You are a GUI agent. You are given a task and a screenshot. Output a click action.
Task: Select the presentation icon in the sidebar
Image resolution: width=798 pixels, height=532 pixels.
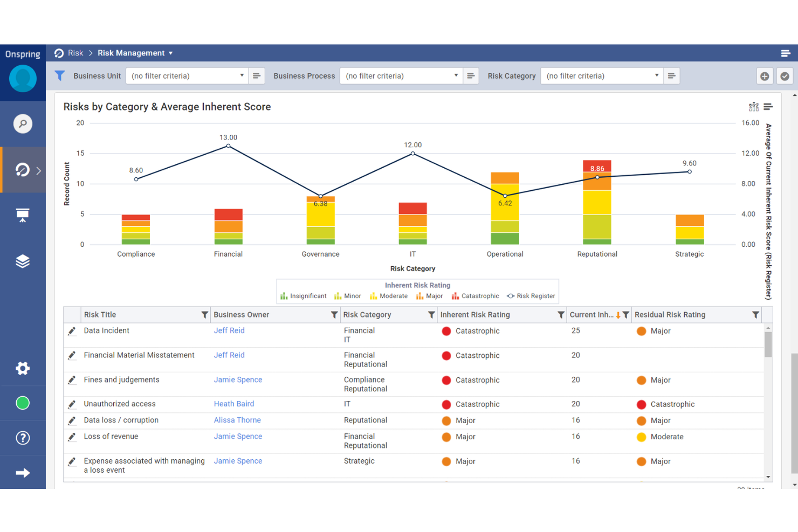23,215
